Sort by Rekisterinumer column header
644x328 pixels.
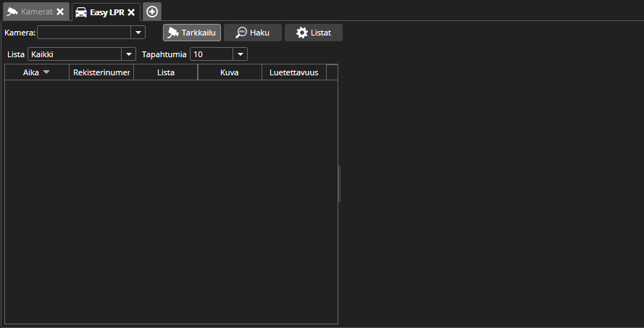101,72
